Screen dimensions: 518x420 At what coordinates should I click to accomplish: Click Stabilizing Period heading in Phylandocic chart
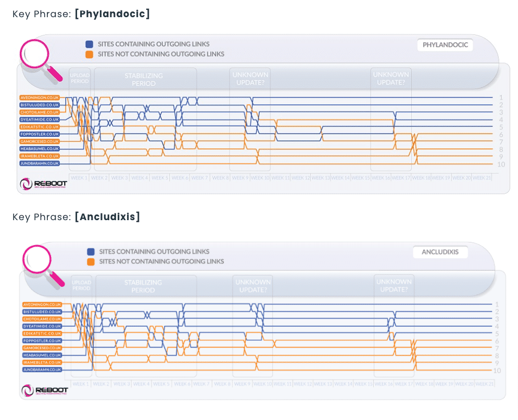pyautogui.click(x=144, y=80)
